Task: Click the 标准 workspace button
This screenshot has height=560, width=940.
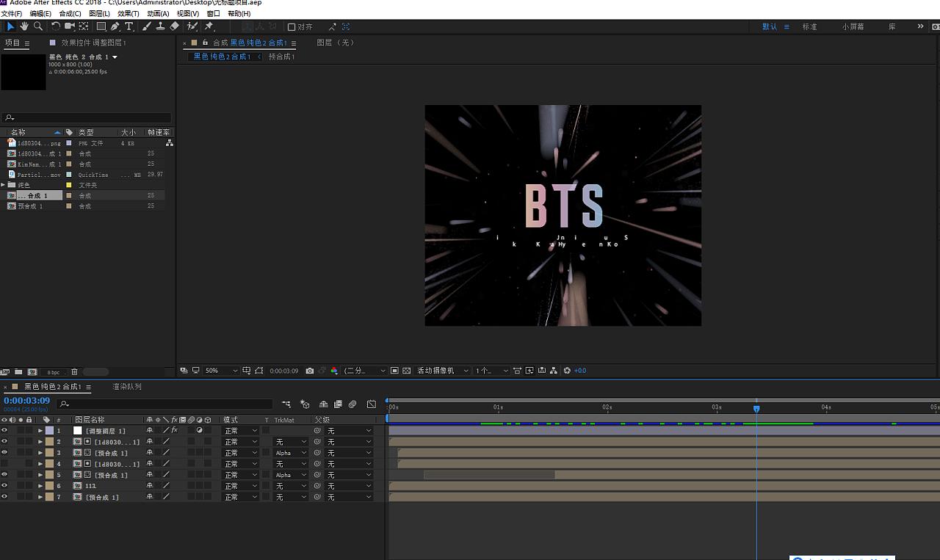Action: (x=809, y=26)
